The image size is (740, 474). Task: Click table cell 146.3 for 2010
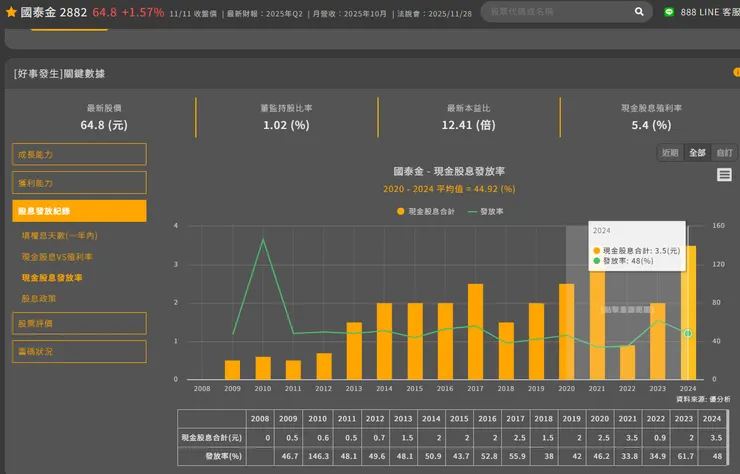(318, 456)
